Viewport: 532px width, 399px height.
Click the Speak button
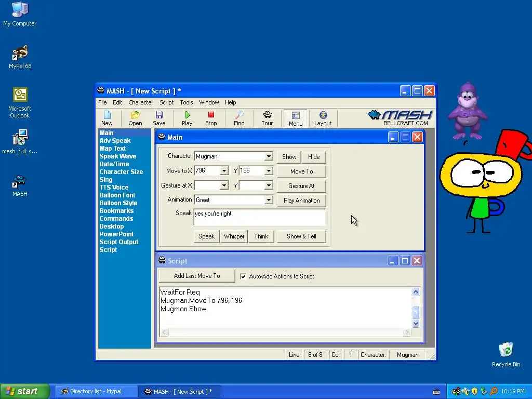206,236
